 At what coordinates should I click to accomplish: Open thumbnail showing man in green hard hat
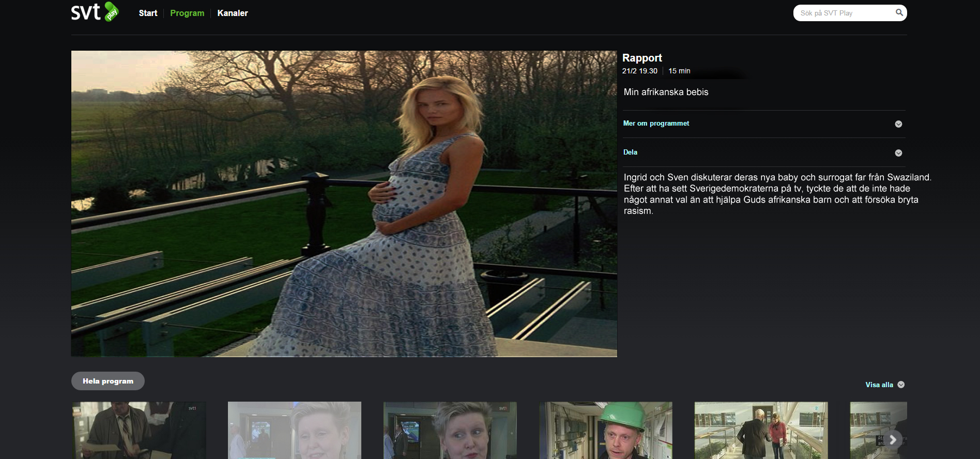click(606, 430)
